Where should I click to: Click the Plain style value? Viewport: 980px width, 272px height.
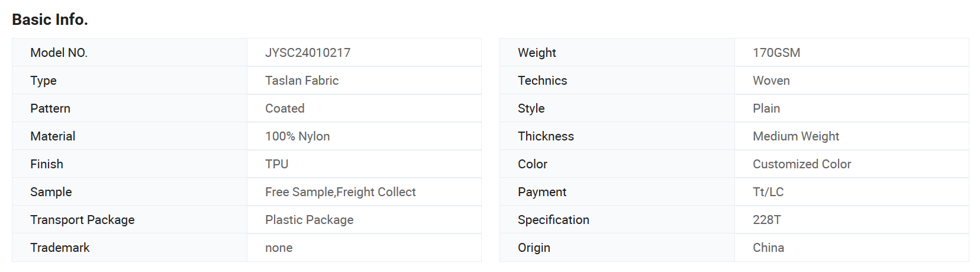point(766,108)
